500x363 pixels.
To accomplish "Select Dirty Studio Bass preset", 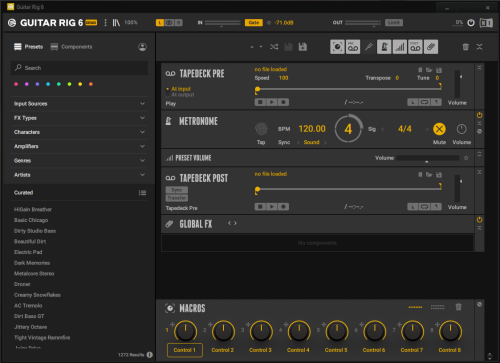I will pos(35,231).
